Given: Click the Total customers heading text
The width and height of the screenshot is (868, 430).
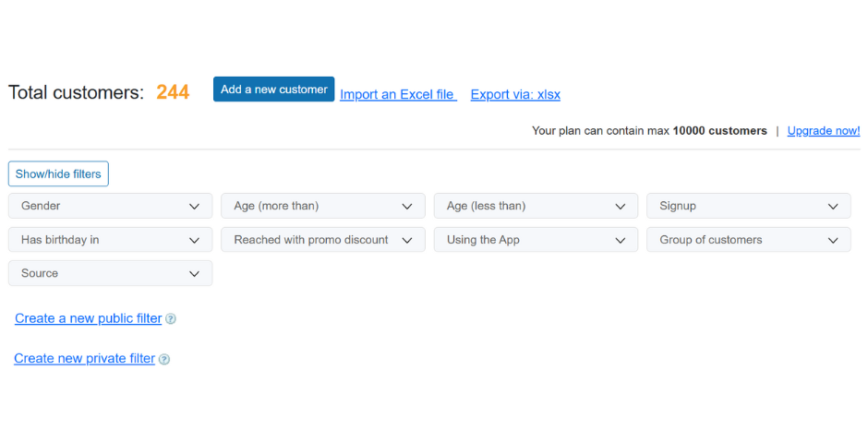Looking at the screenshot, I should click(76, 92).
